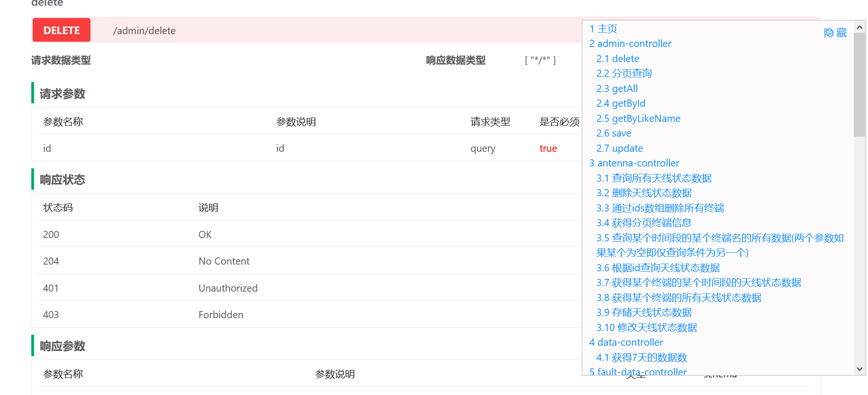Click status code '200' cell
Image resolution: width=868 pixels, height=395 pixels.
click(x=51, y=235)
